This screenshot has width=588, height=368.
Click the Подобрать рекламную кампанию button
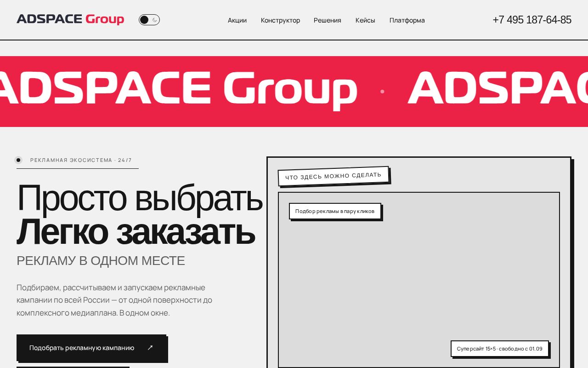pos(91,348)
